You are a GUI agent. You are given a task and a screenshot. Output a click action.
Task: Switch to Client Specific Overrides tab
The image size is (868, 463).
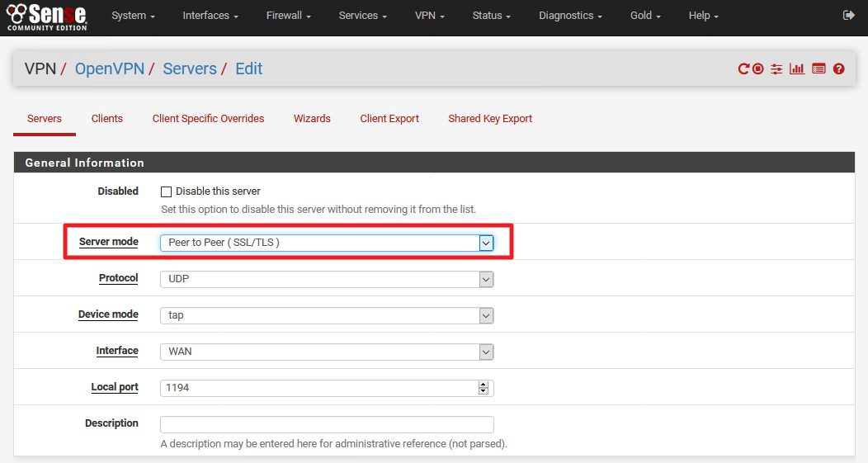tap(208, 119)
